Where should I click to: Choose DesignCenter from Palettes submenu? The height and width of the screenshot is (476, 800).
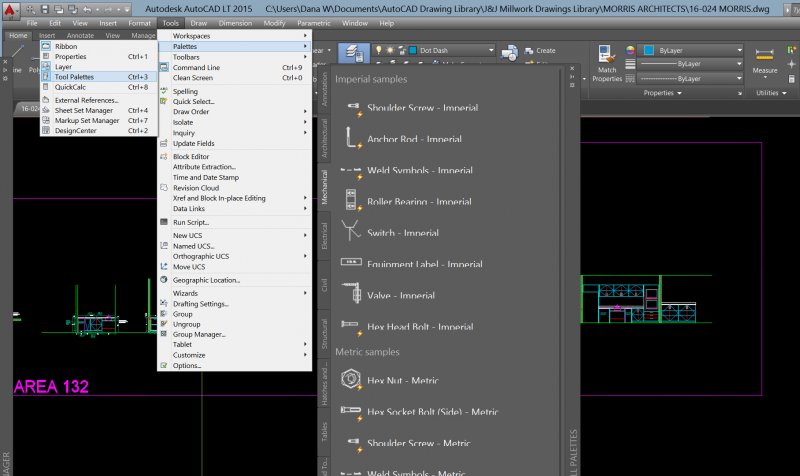(99, 131)
